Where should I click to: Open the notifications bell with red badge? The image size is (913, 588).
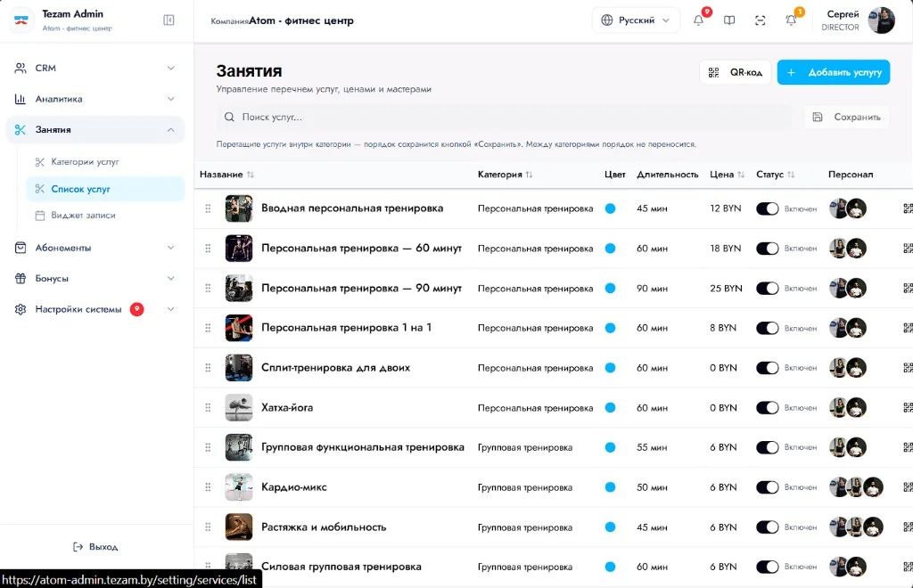(698, 20)
